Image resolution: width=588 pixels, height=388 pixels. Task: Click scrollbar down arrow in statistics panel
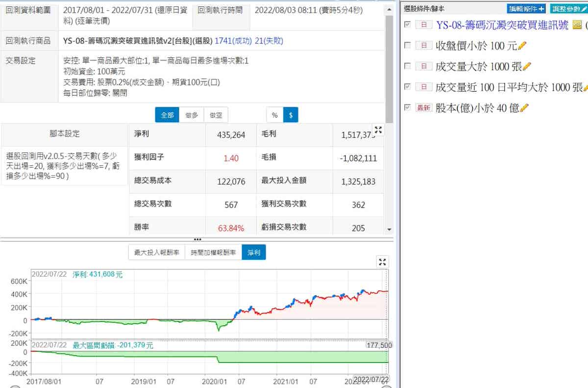tap(389, 229)
